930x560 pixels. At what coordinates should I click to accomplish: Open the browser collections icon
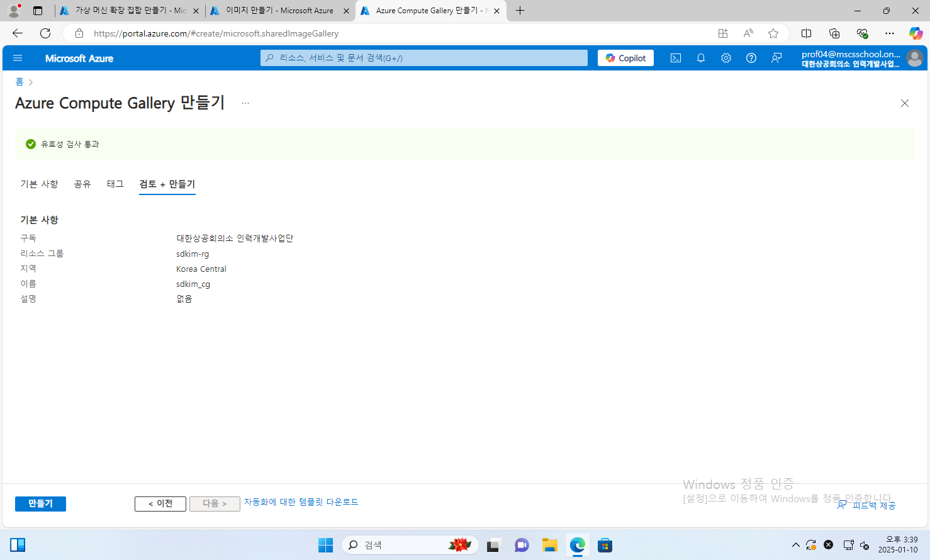(834, 33)
